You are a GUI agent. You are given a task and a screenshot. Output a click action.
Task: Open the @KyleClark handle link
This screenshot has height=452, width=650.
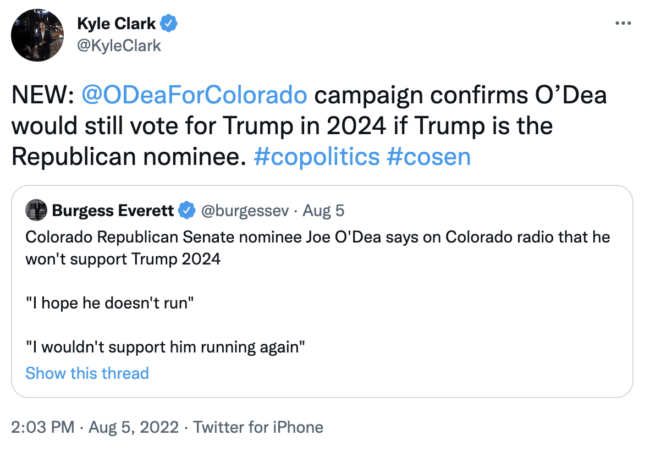[118, 45]
